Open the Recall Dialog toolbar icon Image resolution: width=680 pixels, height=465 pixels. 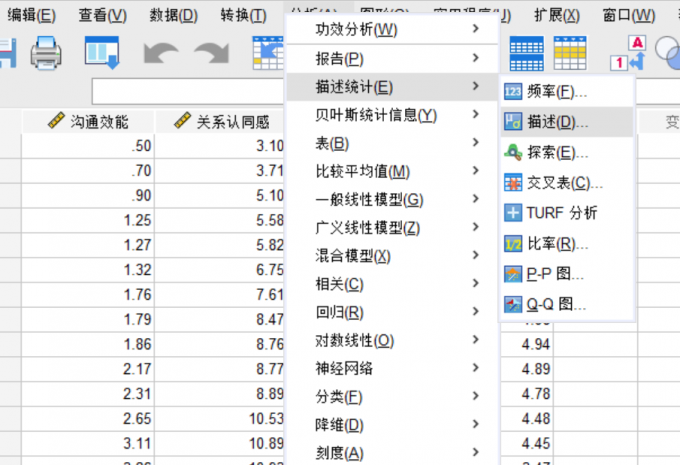[x=102, y=53]
